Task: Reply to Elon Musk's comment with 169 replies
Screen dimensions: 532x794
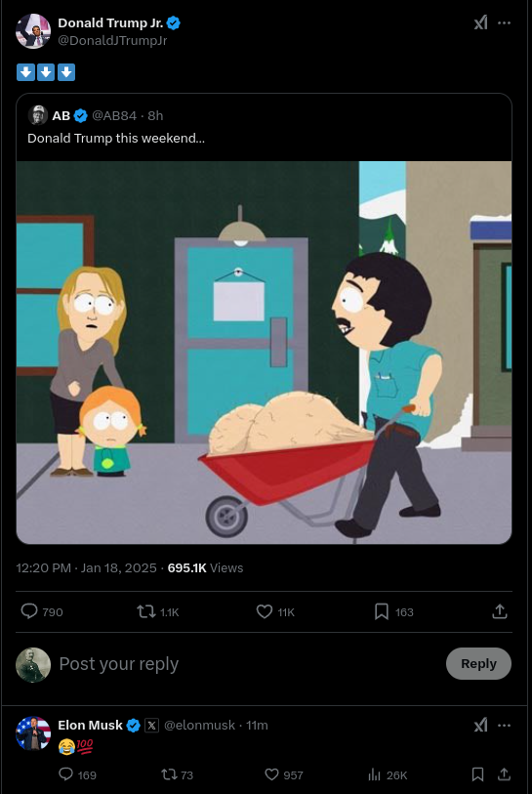Action: coord(66,774)
